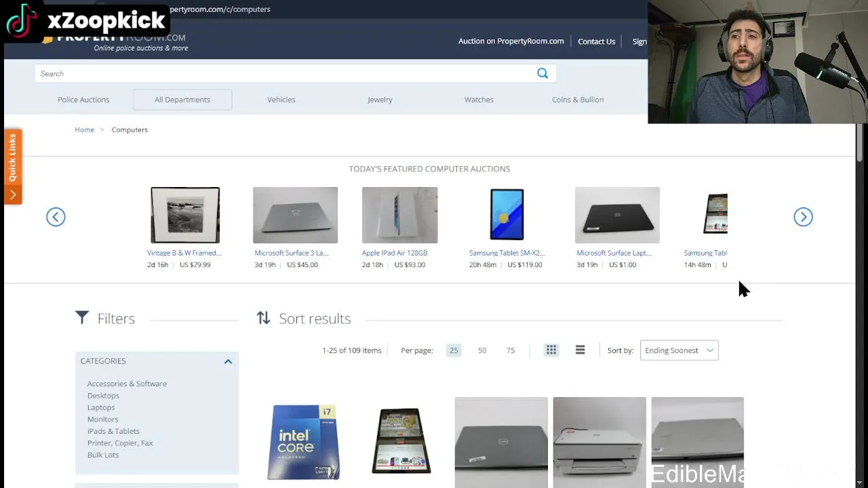Image resolution: width=868 pixels, height=488 pixels.
Task: Go to Home breadcrumb
Action: 84,129
